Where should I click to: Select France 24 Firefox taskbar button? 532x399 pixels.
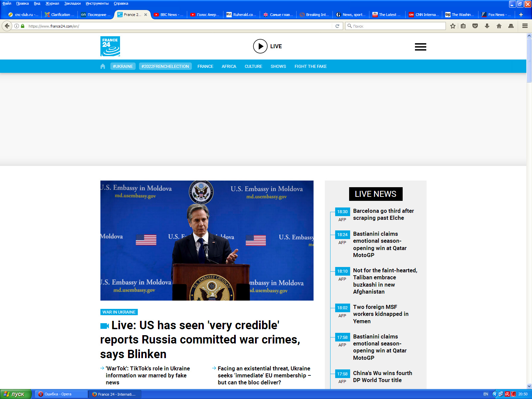coord(115,394)
